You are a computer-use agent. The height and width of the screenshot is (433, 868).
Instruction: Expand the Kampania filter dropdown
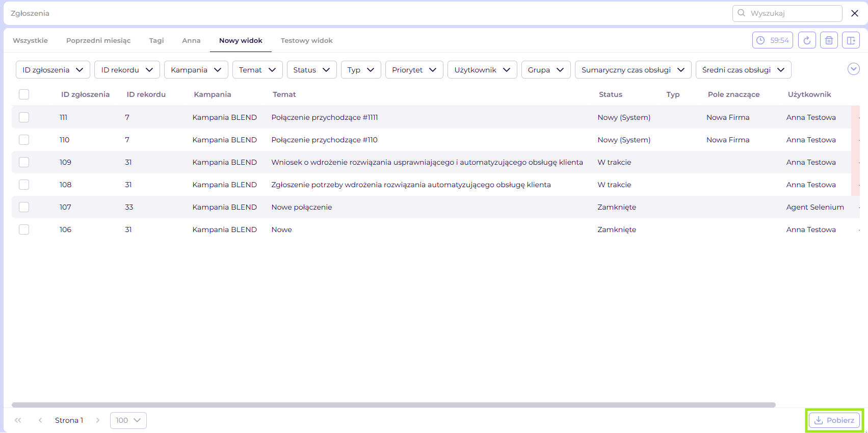pos(196,70)
